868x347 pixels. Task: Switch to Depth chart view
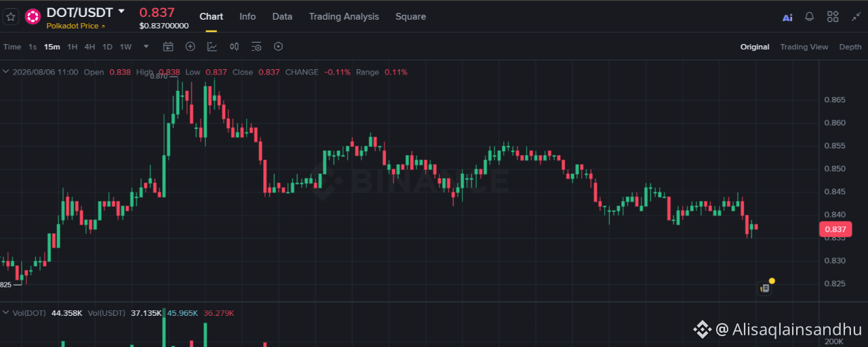(x=850, y=47)
